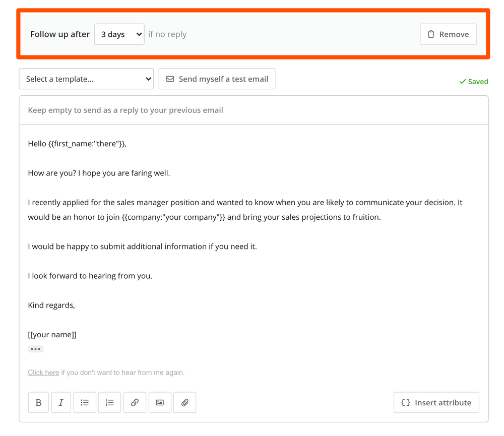Expand the collapsed signature via the ellipsis
Viewport: 504px width, 436px height.
point(35,349)
